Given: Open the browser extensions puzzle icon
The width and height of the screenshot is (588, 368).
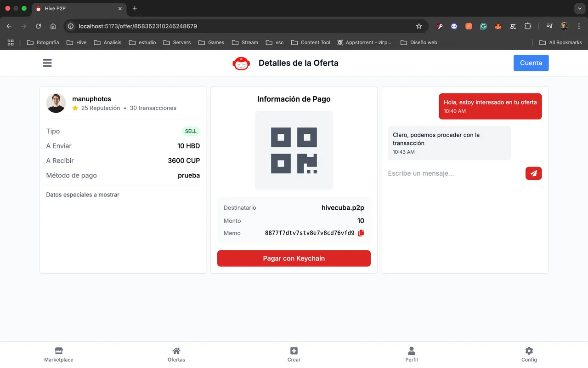Looking at the screenshot, I should [x=527, y=26].
